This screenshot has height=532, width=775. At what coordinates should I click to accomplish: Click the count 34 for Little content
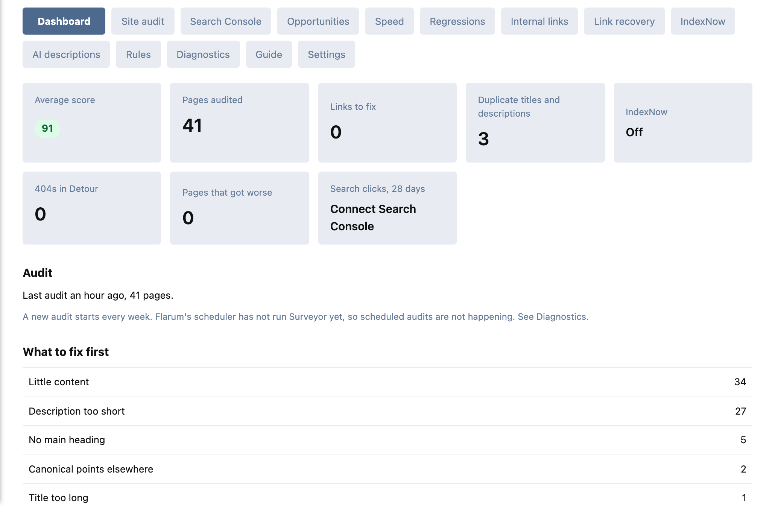740,382
